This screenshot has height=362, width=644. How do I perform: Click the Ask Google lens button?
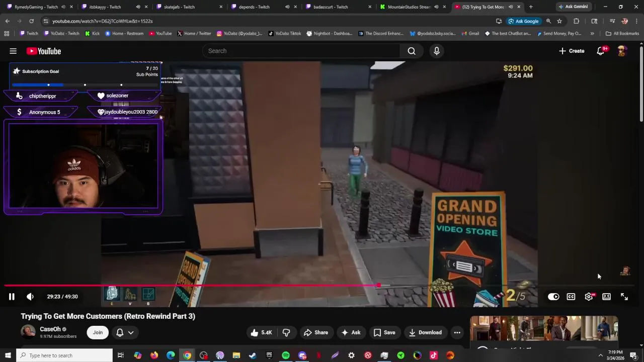[523, 21]
